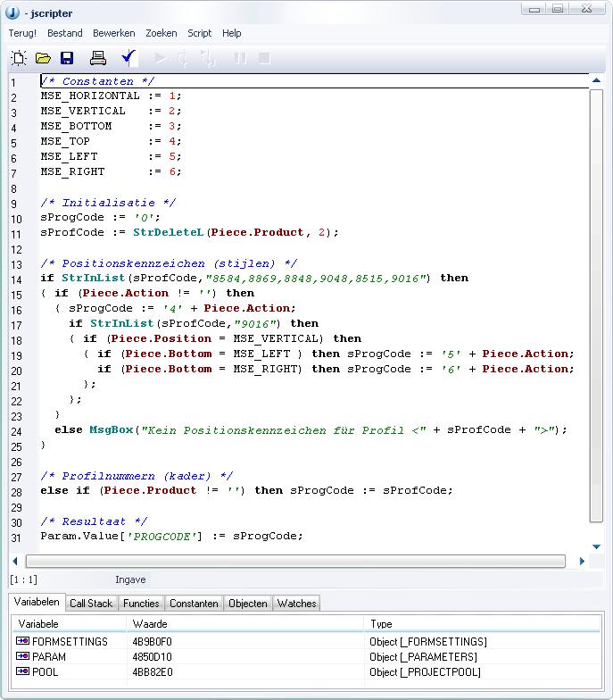Click line number 14 in the gutter
Viewport: 613px width, 700px height.
click(x=16, y=280)
